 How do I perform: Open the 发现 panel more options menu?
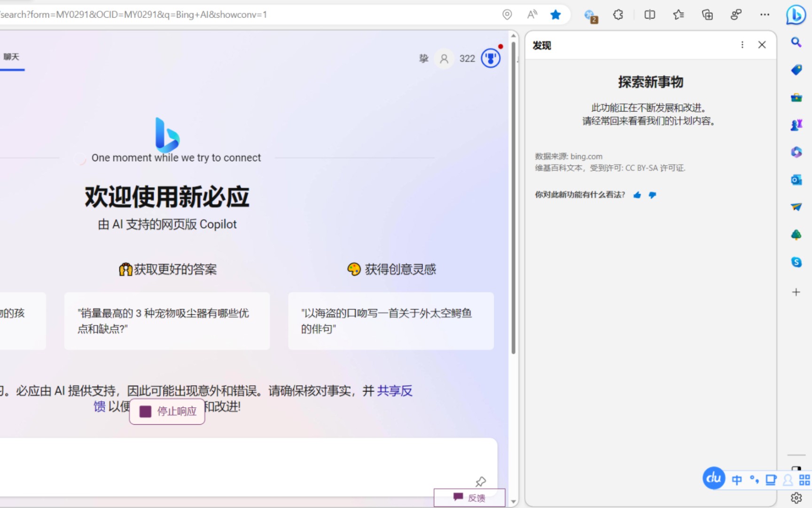[742, 45]
